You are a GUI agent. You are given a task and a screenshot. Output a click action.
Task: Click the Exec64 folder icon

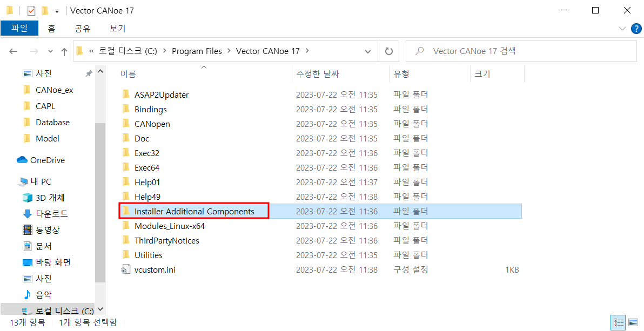(126, 167)
